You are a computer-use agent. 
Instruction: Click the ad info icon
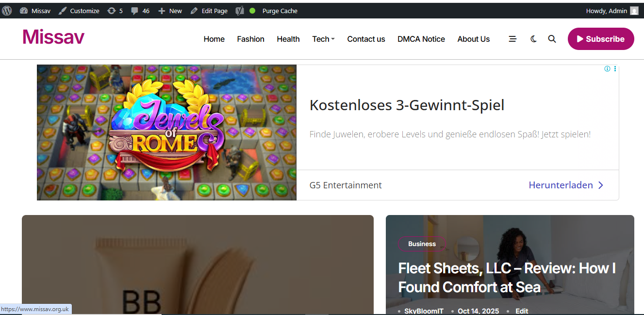607,69
